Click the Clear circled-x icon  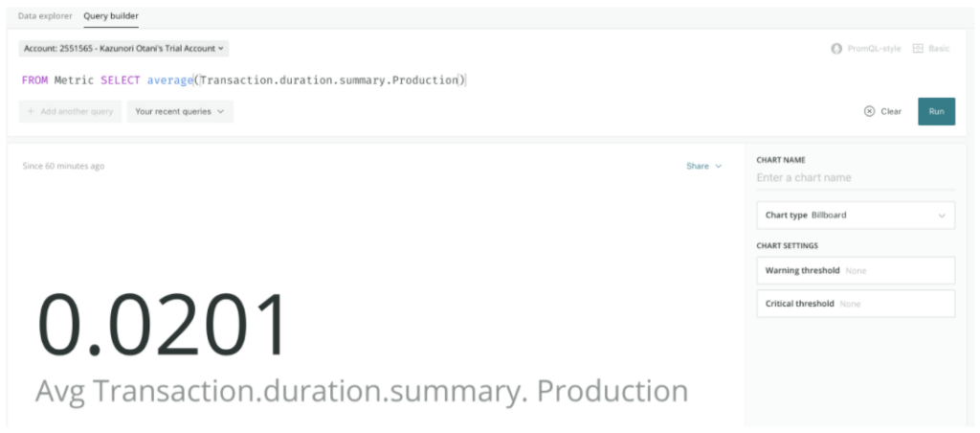click(869, 111)
